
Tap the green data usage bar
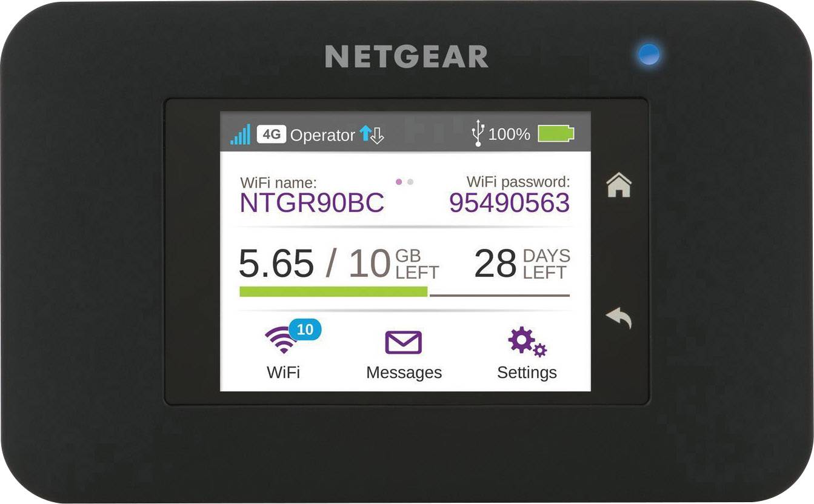[x=333, y=291]
